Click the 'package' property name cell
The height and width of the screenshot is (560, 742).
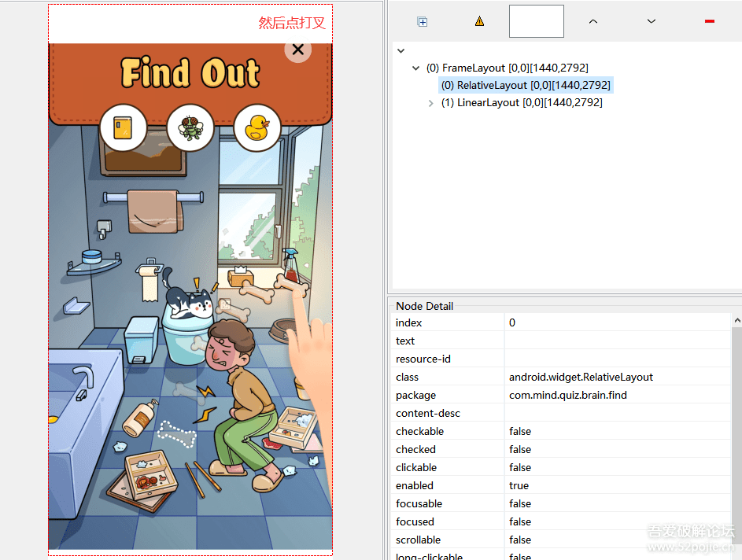coord(447,395)
